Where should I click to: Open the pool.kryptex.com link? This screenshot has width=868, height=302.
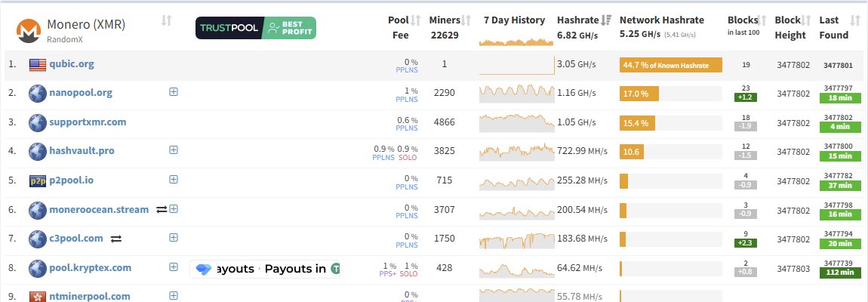coord(91,267)
